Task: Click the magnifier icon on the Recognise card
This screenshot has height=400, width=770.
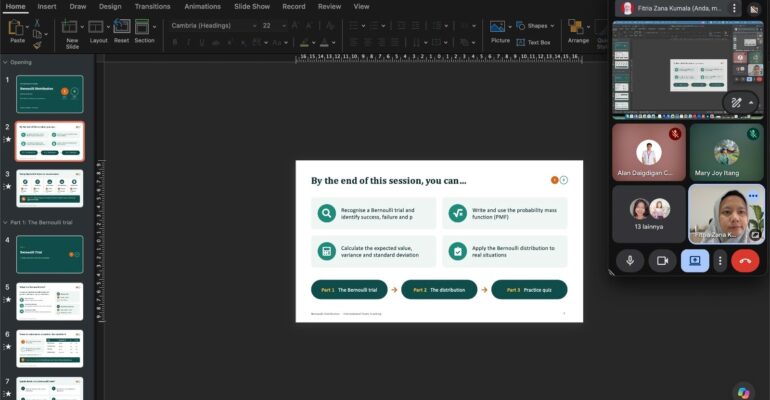Action: click(327, 213)
